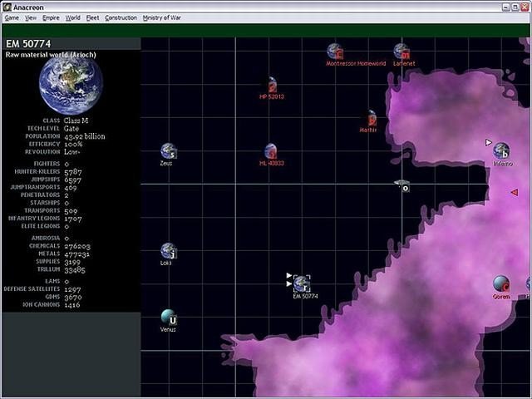
Task: Select the gray fleet ship at map center
Action: (401, 184)
